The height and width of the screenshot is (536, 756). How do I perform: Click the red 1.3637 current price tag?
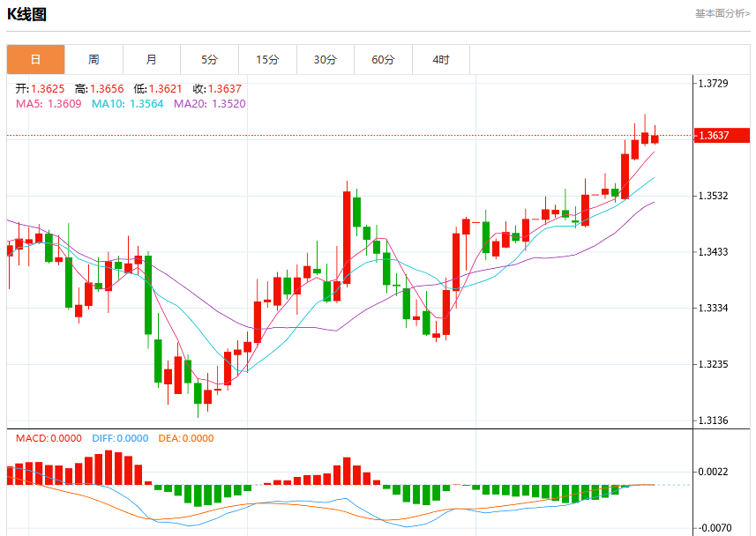pos(722,136)
